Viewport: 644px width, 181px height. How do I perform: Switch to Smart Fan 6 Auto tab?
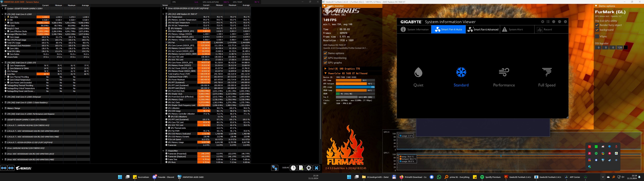tap(448, 29)
